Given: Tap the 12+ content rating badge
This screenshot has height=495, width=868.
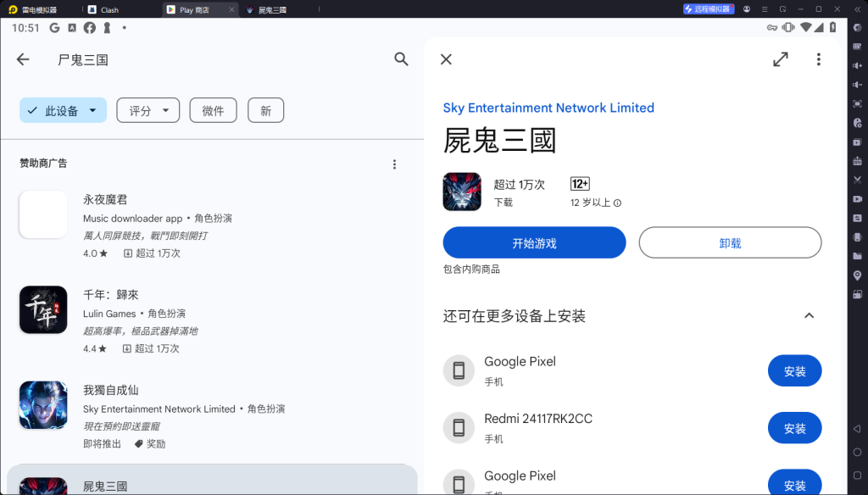Looking at the screenshot, I should point(580,184).
